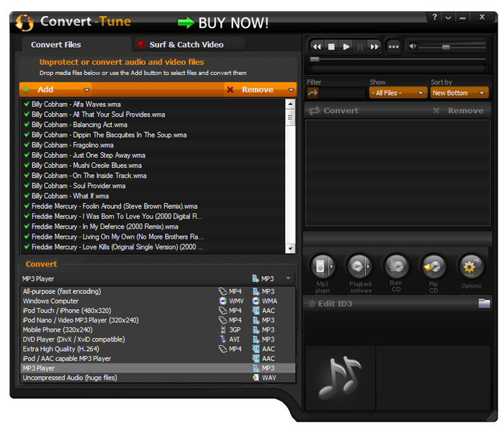Click the orange Remove button
Image resolution: width=504 pixels, height=431 pixels.
(x=255, y=89)
